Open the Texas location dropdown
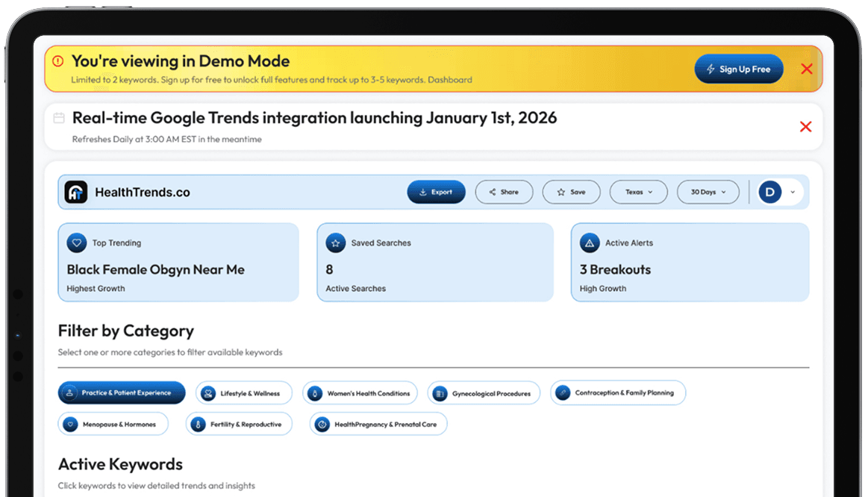This screenshot has width=868, height=497. tap(638, 192)
